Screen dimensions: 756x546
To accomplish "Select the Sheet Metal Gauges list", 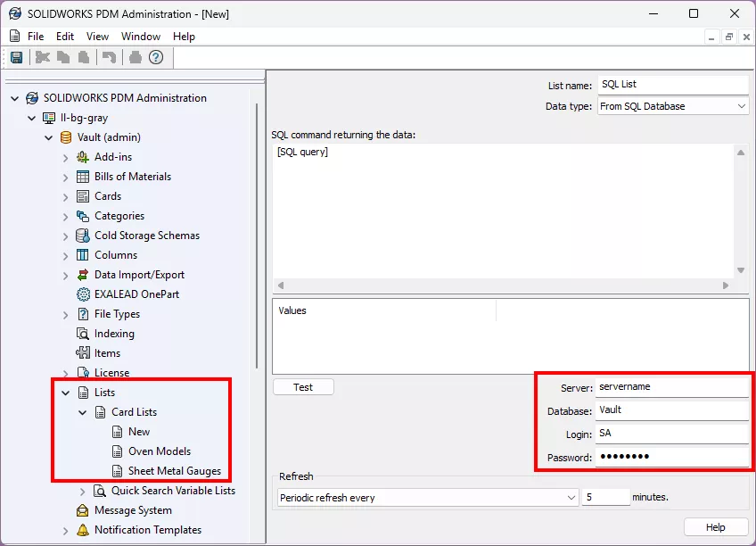I will [x=174, y=471].
